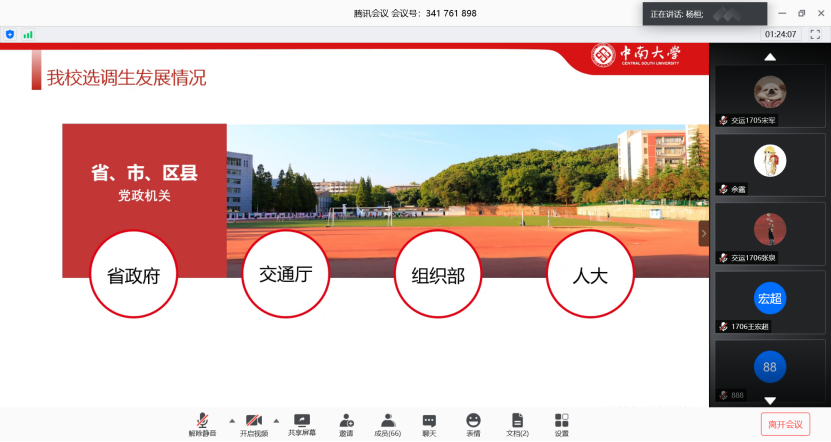Open the 表情 emoji reactions

coord(473,423)
